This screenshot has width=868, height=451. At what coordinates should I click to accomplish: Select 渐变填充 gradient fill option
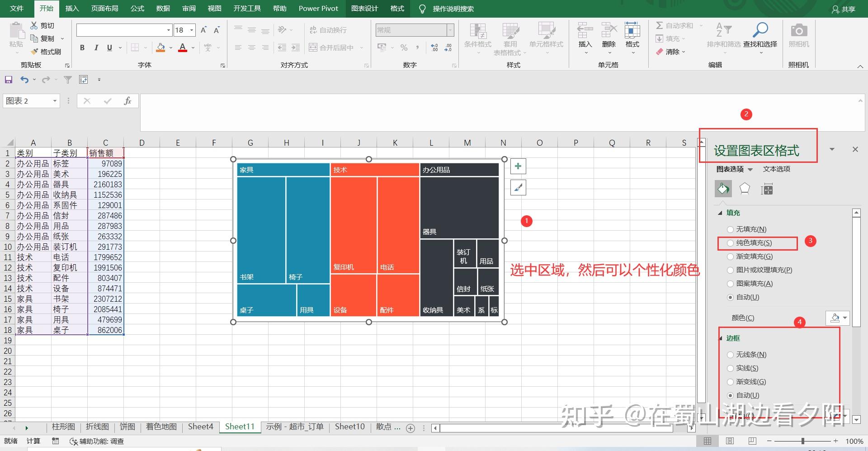tap(730, 256)
